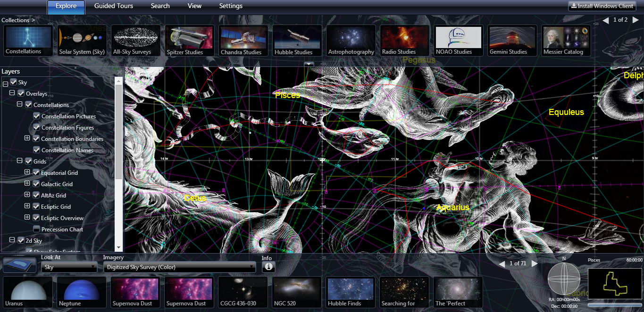Screen dimensions: 644x312
Task: Collapse the Sky tree node
Action: coord(5,84)
